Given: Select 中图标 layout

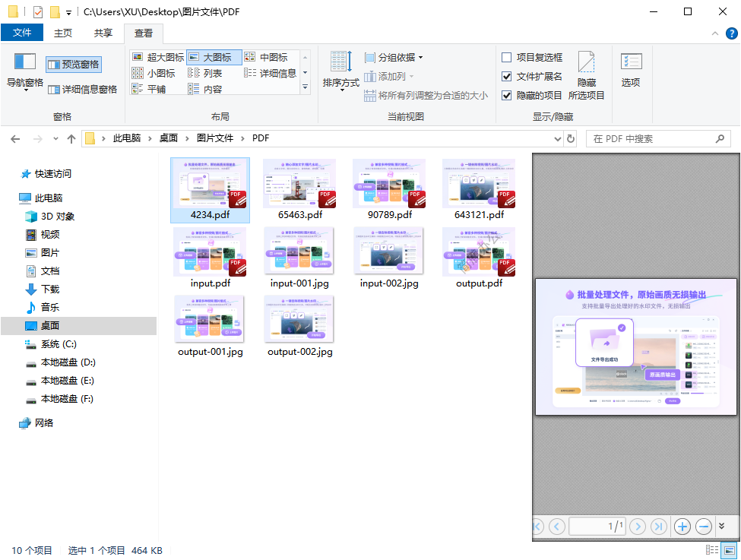Looking at the screenshot, I should (x=266, y=57).
